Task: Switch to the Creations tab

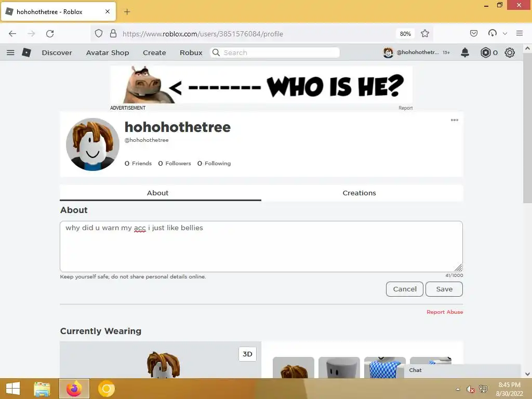Action: click(360, 193)
